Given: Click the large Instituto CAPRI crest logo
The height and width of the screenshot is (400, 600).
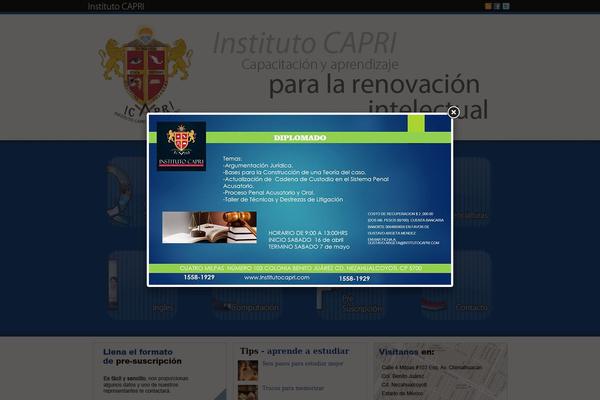Looking at the screenshot, I should (145, 73).
